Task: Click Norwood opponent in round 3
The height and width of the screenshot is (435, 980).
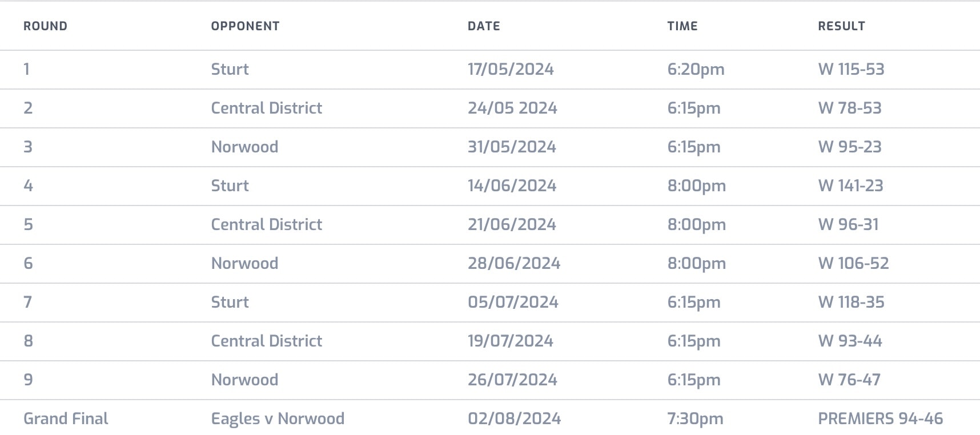Action: point(244,147)
